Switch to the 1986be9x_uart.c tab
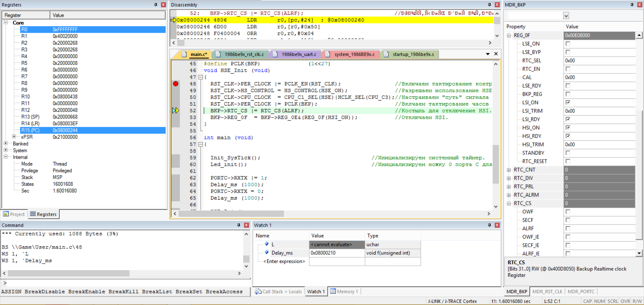Image resolution: width=644 pixels, height=305 pixels. click(298, 54)
